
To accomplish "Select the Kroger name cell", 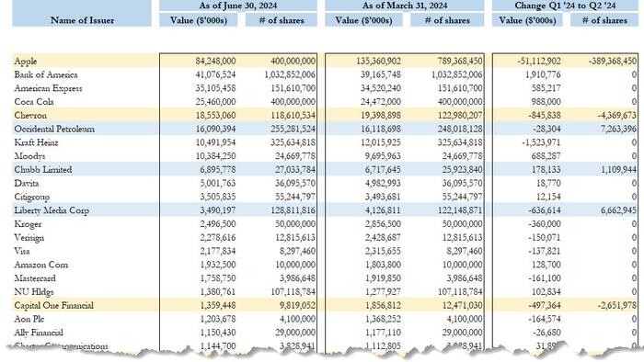I will point(28,224).
